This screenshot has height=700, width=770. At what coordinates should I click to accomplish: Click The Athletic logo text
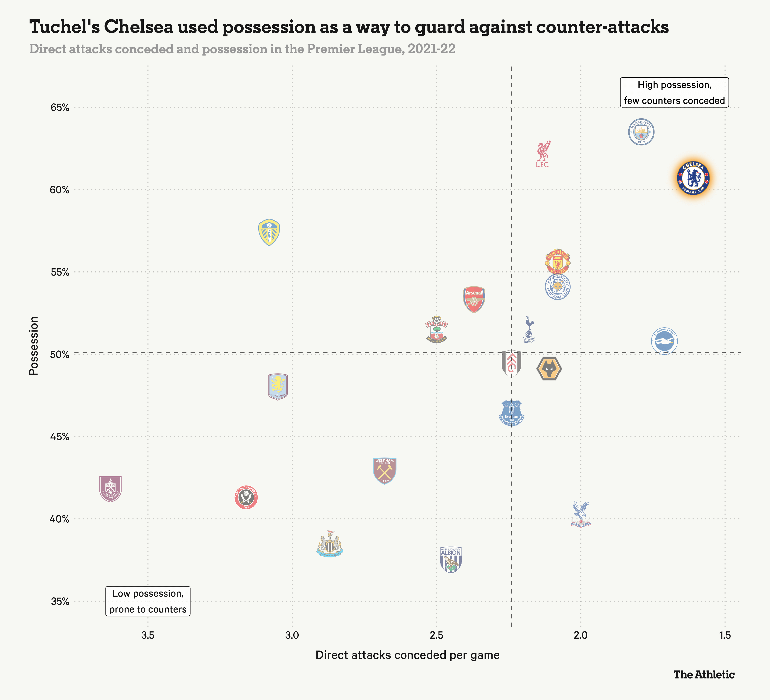click(x=704, y=675)
